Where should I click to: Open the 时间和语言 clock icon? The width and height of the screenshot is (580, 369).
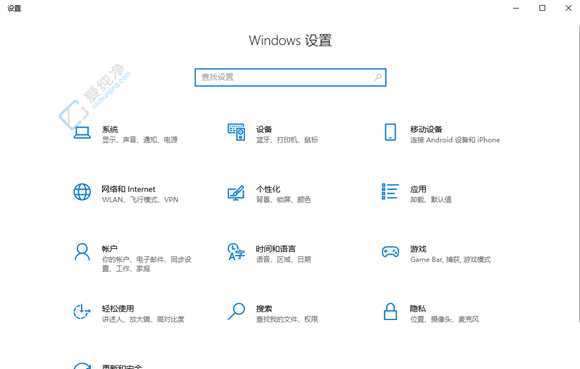[236, 251]
